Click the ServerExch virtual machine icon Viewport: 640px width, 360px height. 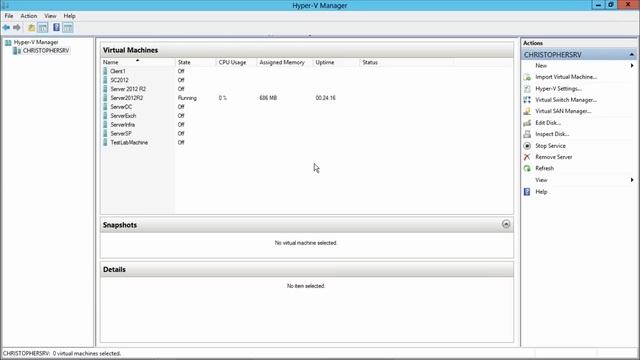tap(106, 116)
